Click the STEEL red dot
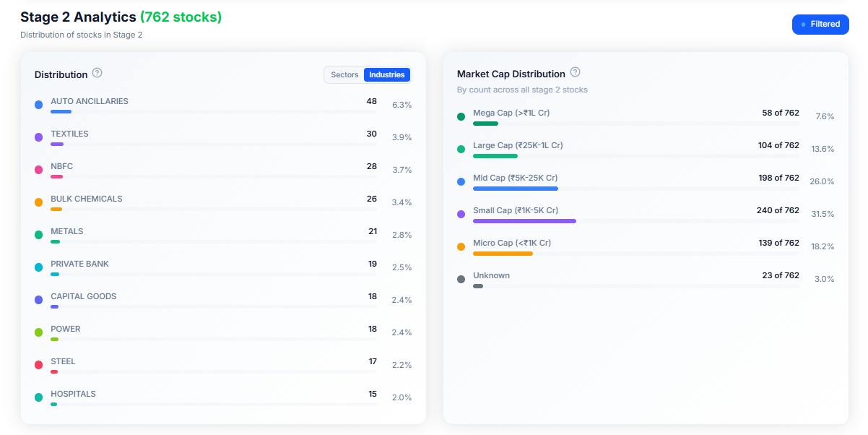 (x=39, y=365)
